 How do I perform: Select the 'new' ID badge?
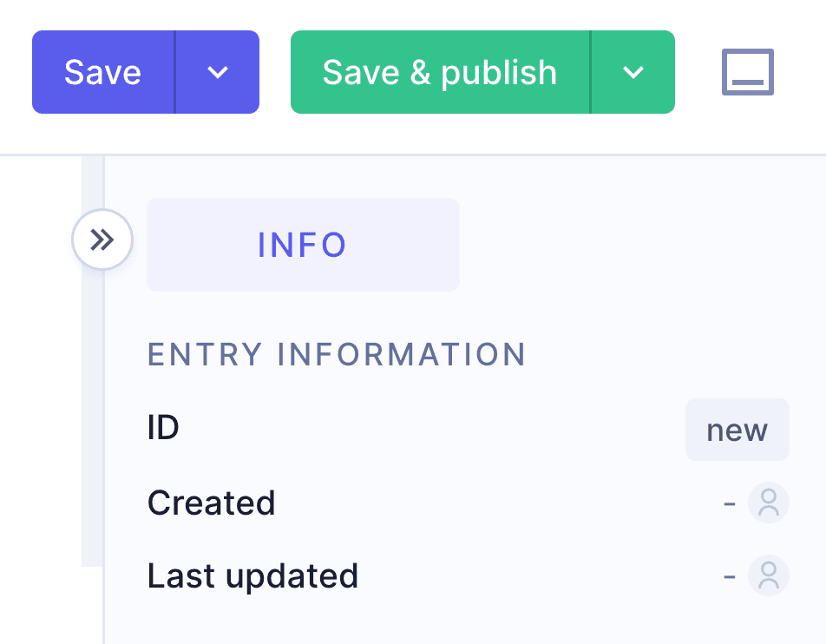pos(737,429)
